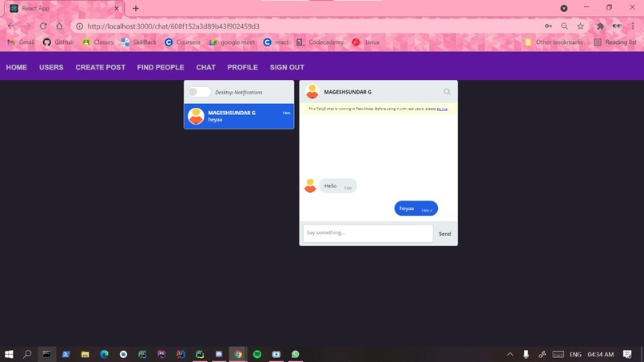Open the tab search dropdown arrow
The height and width of the screenshot is (362, 644).
[x=564, y=8]
